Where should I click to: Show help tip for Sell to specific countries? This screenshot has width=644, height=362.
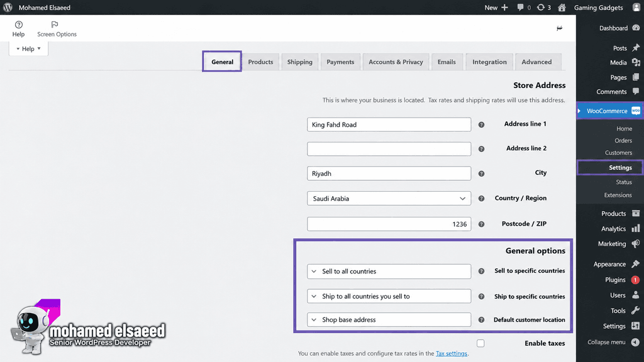coord(481,271)
